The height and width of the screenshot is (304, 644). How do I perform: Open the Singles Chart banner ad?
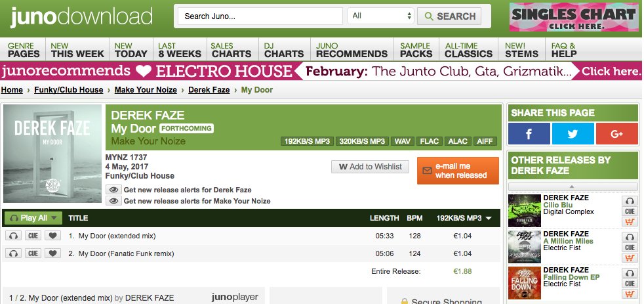574,17
